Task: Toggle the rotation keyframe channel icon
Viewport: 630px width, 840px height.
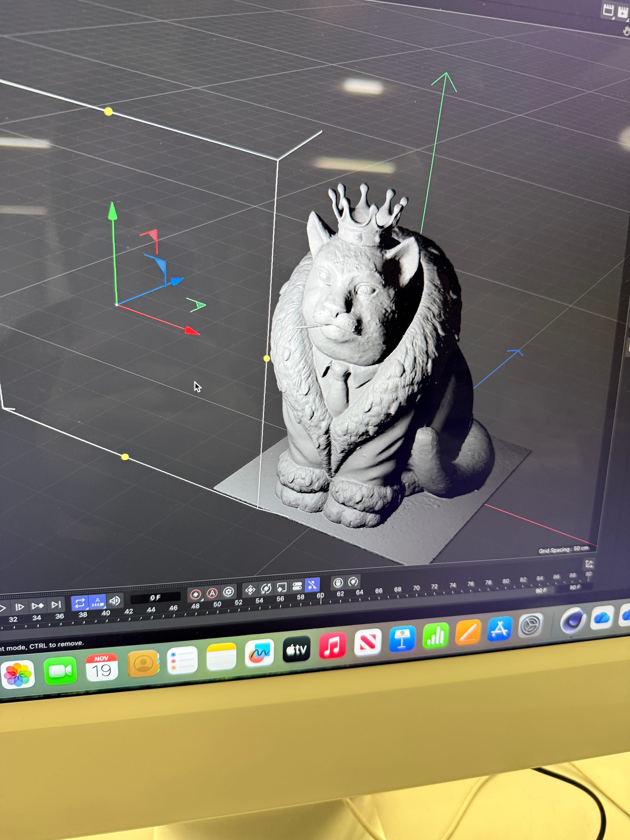Action: point(266,589)
